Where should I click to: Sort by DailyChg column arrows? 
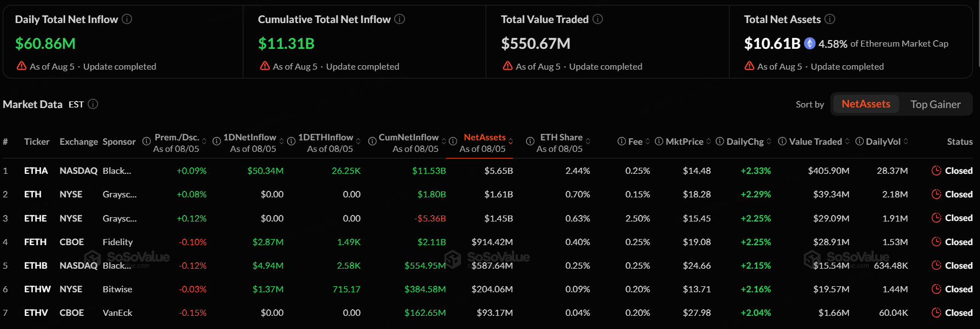(x=769, y=141)
